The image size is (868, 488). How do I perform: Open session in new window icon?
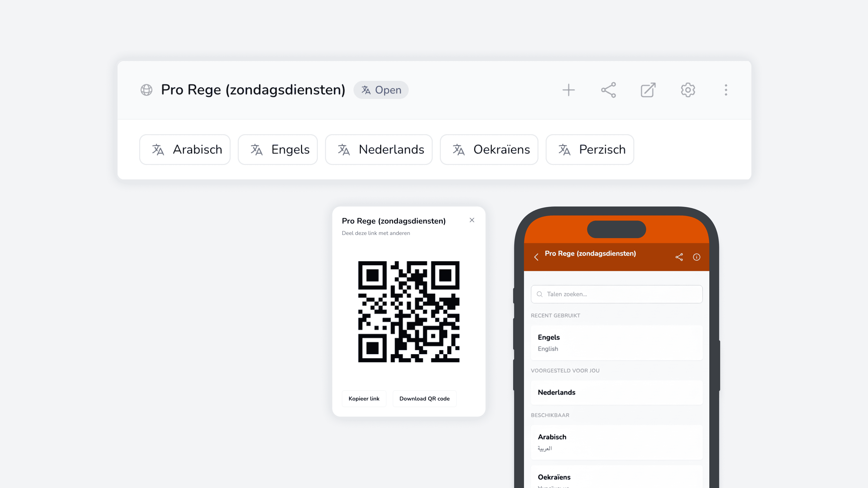click(x=648, y=90)
